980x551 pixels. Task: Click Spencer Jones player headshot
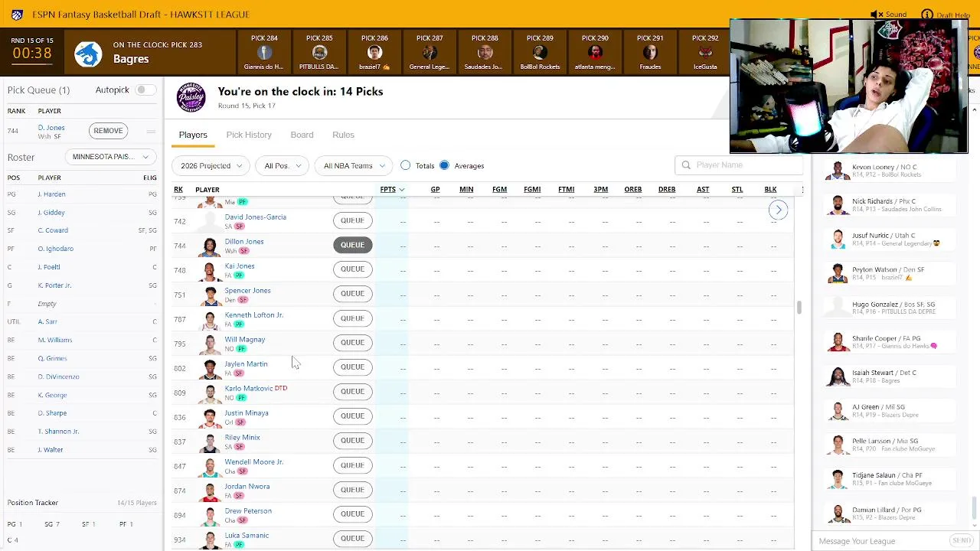(210, 295)
